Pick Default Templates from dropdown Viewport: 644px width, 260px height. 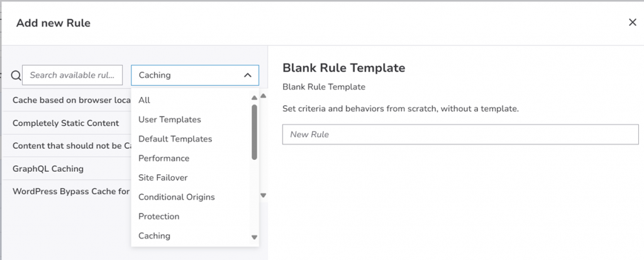point(175,139)
